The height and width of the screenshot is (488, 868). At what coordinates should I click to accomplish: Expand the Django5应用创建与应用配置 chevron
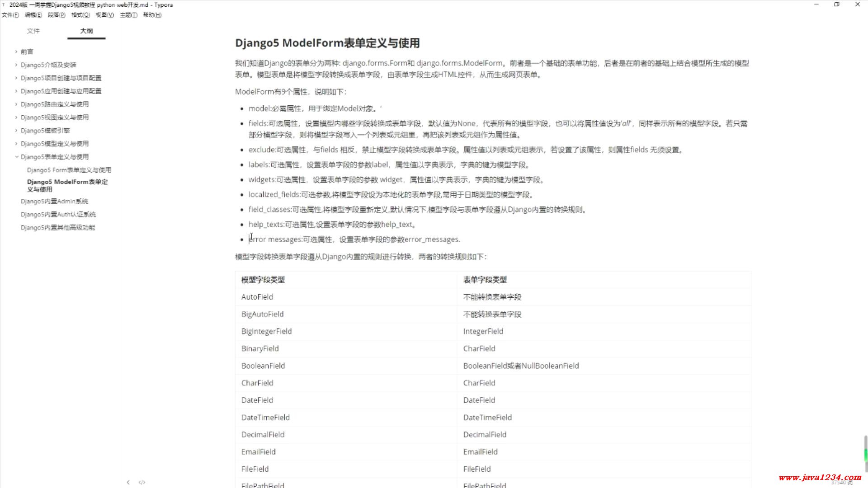pyautogui.click(x=16, y=91)
